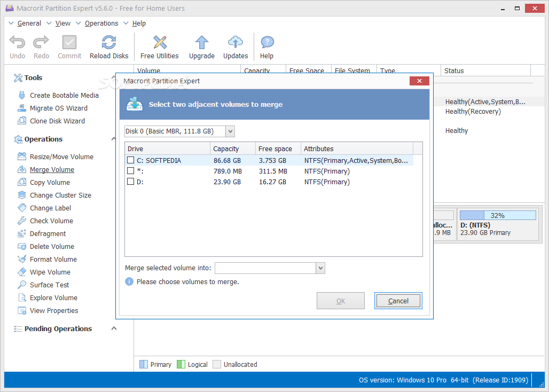Open the Operations menu
The image size is (549, 392).
101,23
